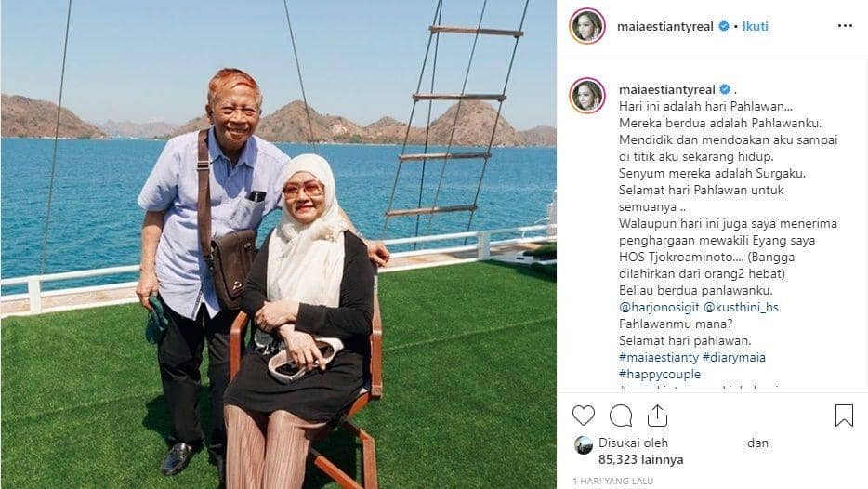The image size is (868, 489).
Task: Open maiaestiantyreal username in caption
Action: 667,90
